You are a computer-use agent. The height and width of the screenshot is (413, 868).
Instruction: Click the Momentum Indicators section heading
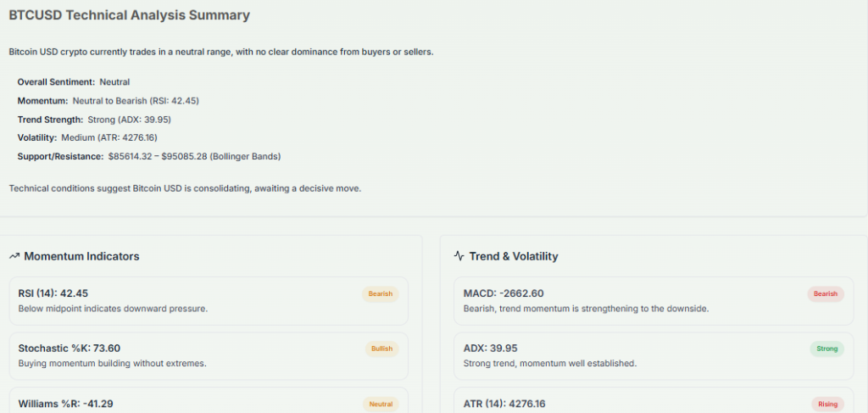point(81,256)
